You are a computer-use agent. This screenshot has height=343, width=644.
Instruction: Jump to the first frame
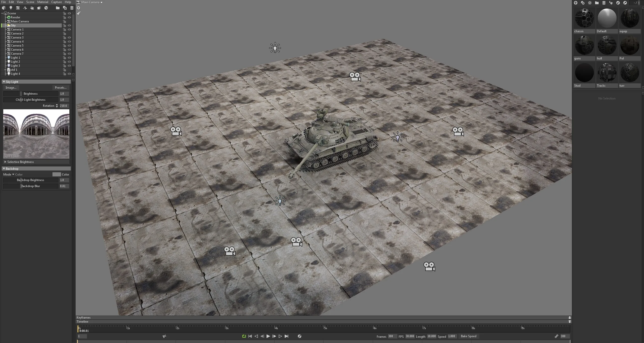(x=250, y=336)
